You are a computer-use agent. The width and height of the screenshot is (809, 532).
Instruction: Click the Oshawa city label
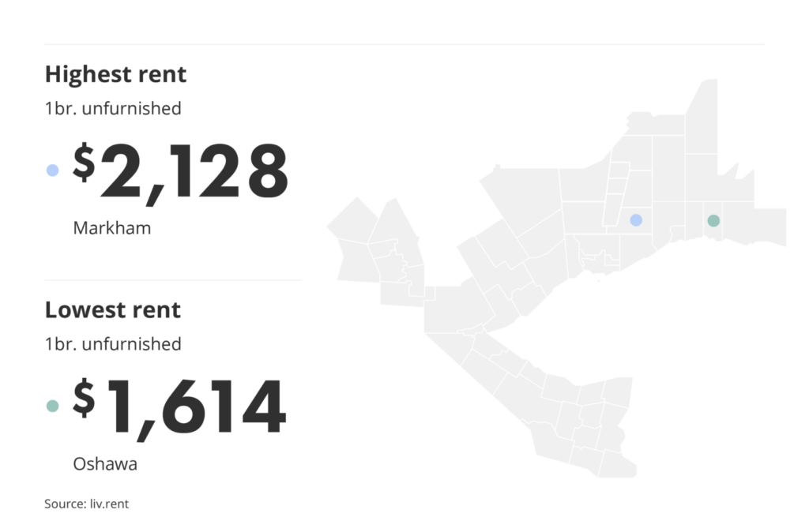(x=105, y=463)
